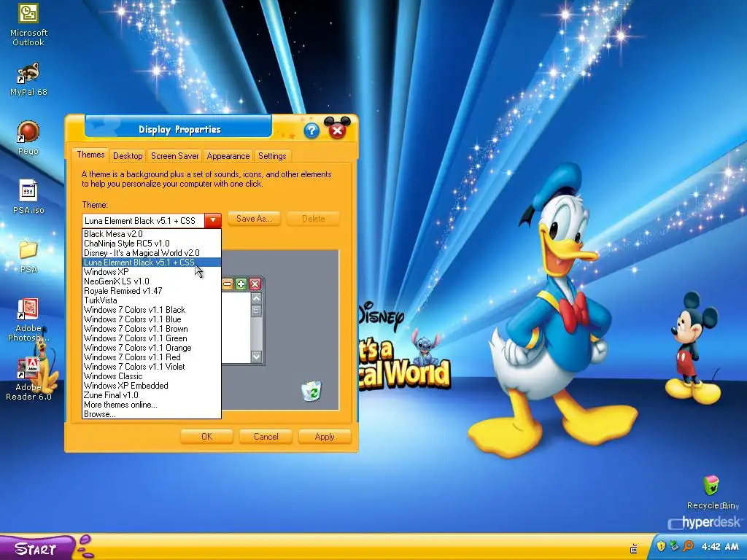This screenshot has width=747, height=560.
Task: Select the PSA folder icon
Action: (x=28, y=257)
